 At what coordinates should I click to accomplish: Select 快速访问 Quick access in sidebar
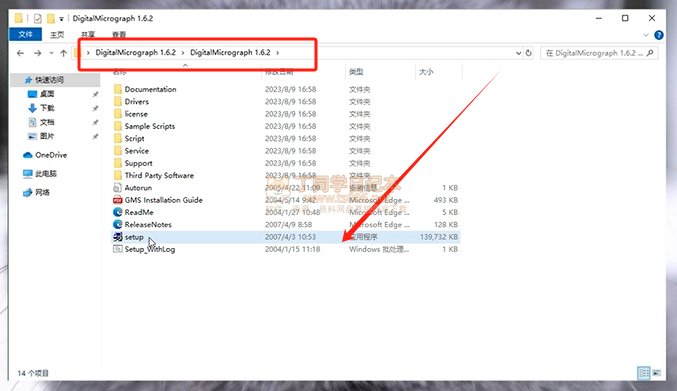pos(49,80)
